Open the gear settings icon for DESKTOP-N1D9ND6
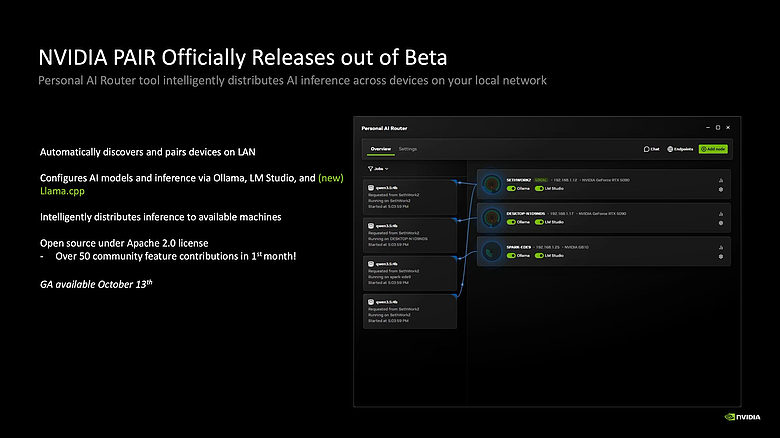 pyautogui.click(x=721, y=223)
